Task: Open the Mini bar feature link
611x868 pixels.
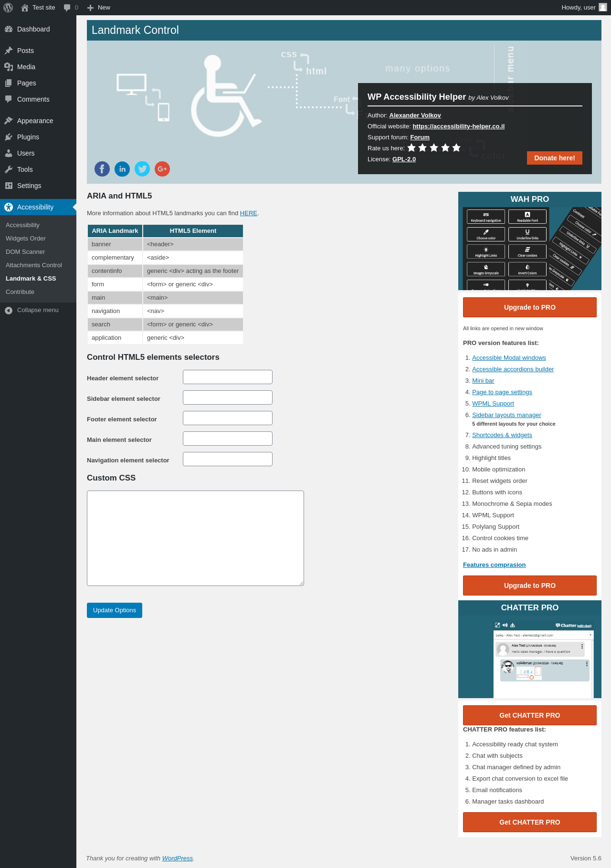Action: click(483, 381)
